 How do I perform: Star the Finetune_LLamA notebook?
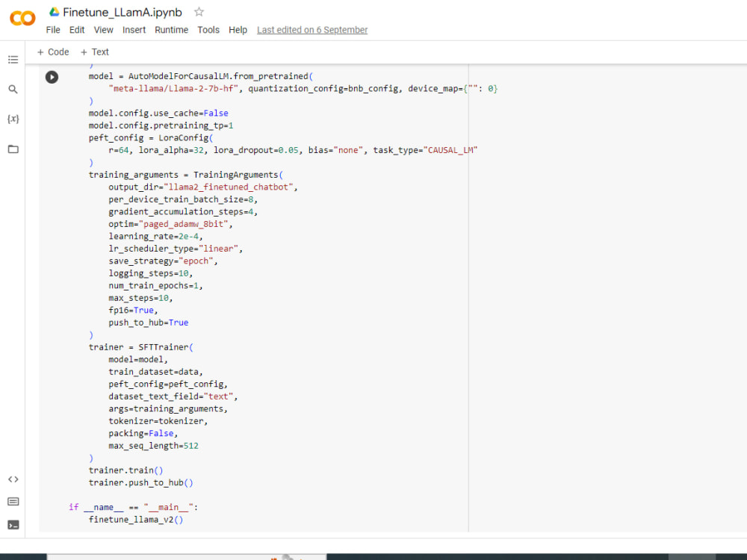(x=199, y=12)
